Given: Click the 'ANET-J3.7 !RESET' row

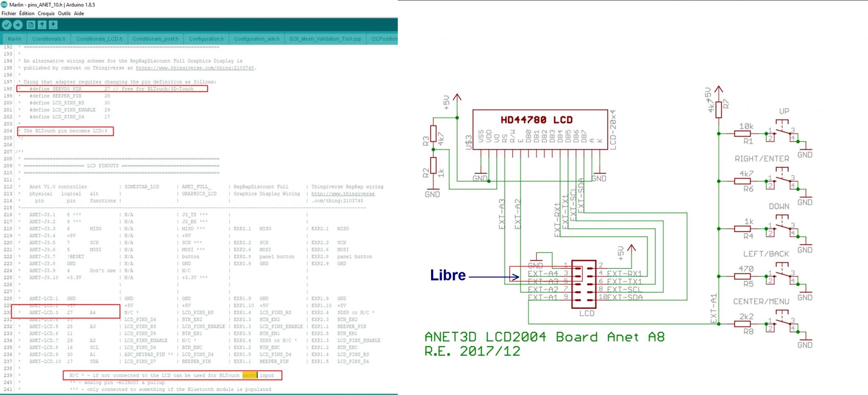Looking at the screenshot, I should (x=200, y=257).
